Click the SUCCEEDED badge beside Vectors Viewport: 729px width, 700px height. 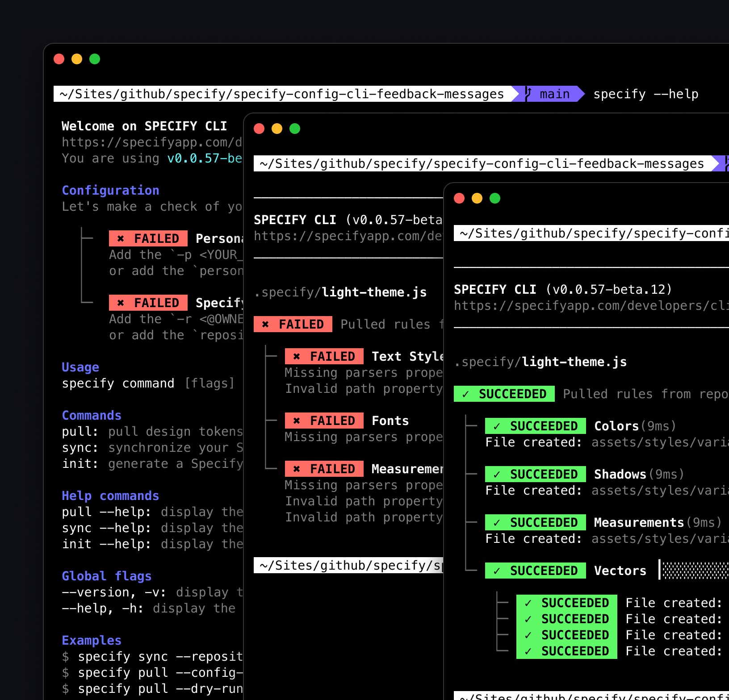[x=536, y=571]
